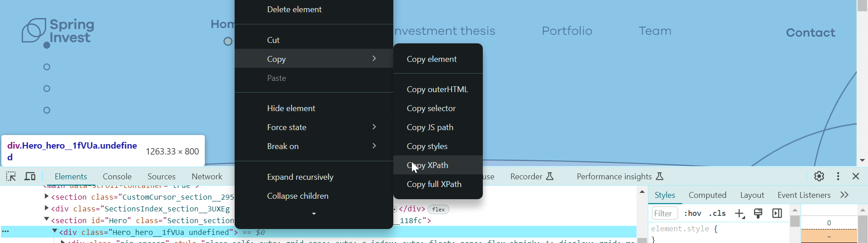This screenshot has width=868, height=243.
Task: Select the second page indicator dot
Action: tap(47, 67)
